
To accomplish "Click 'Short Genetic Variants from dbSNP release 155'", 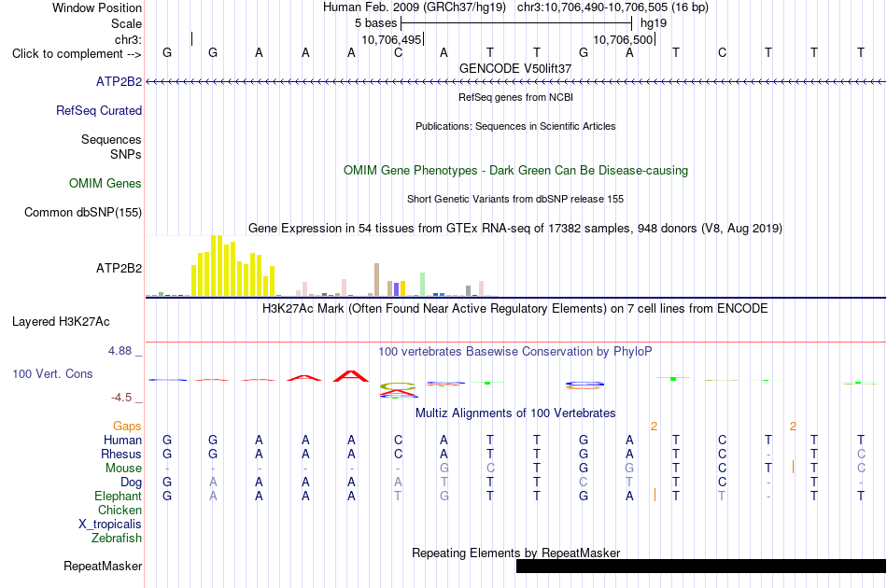I will click(x=515, y=199).
